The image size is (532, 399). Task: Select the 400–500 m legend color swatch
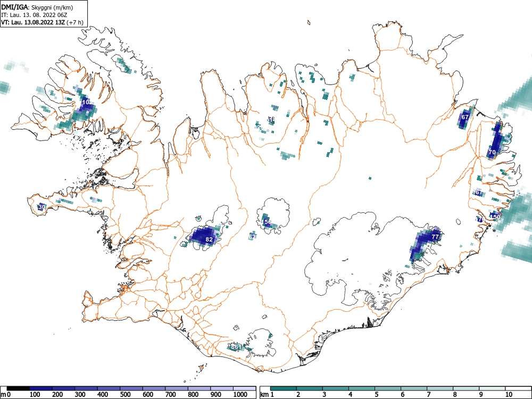tap(109, 388)
